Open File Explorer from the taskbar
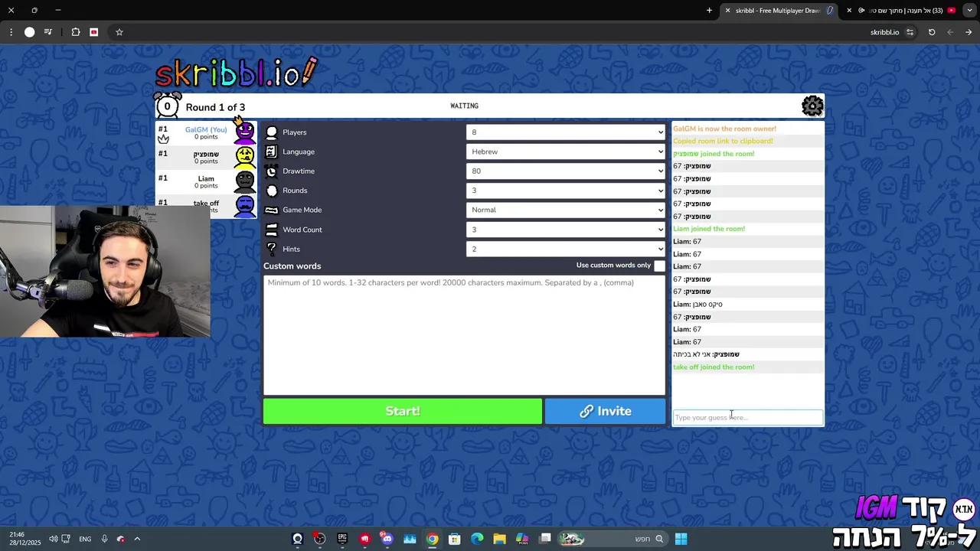 pyautogui.click(x=499, y=539)
